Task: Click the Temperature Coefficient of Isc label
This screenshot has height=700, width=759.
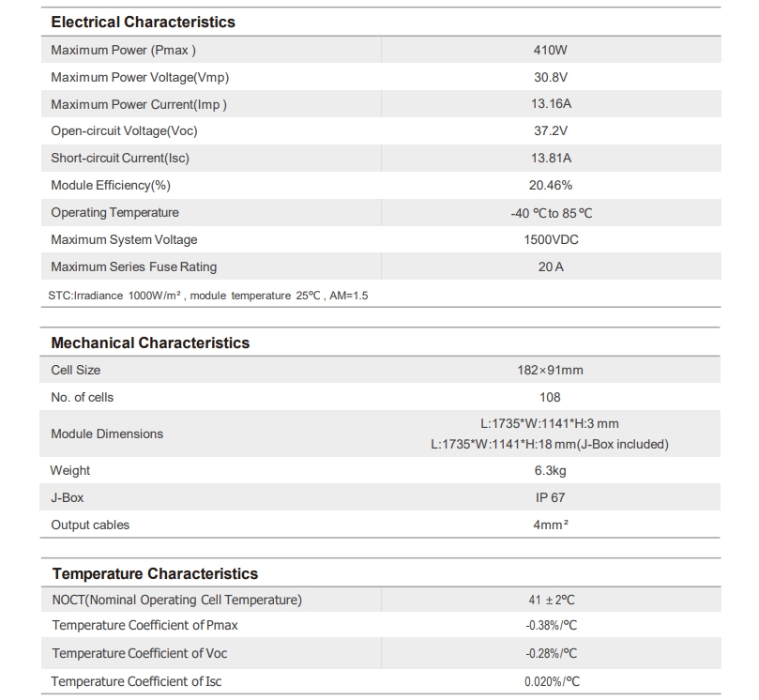Action: click(136, 681)
